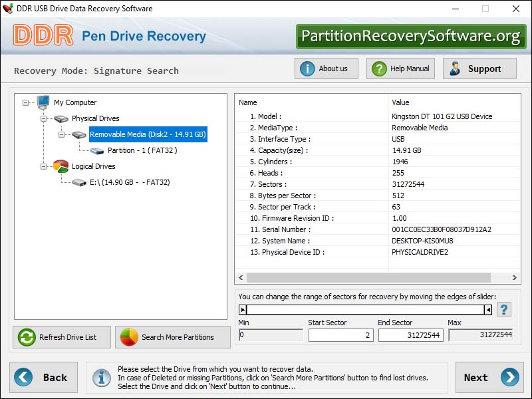This screenshot has width=532, height=399.
Task: Select the E:\ logical drive entry
Action: coord(129,182)
